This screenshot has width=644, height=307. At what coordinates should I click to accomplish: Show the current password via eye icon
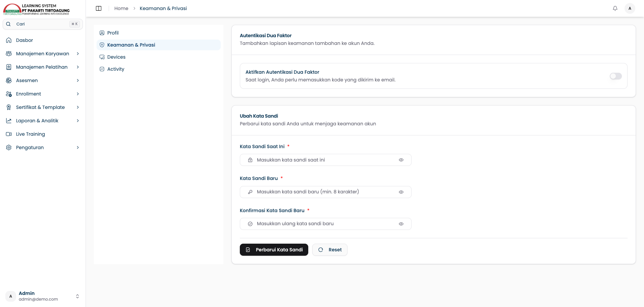pyautogui.click(x=401, y=160)
